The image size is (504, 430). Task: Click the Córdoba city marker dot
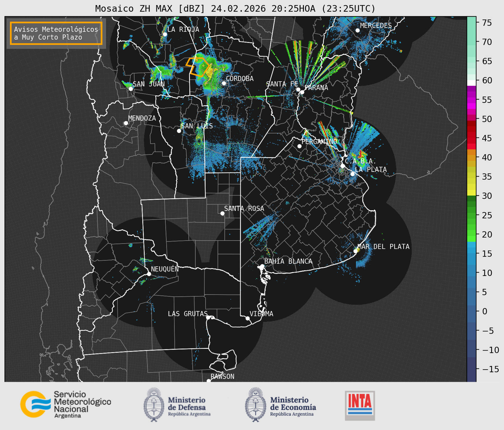pos(224,83)
